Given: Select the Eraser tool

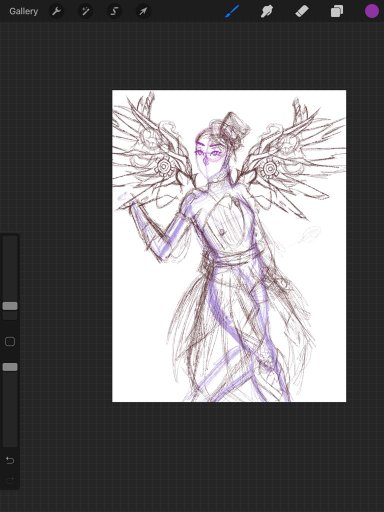Looking at the screenshot, I should (x=302, y=11).
